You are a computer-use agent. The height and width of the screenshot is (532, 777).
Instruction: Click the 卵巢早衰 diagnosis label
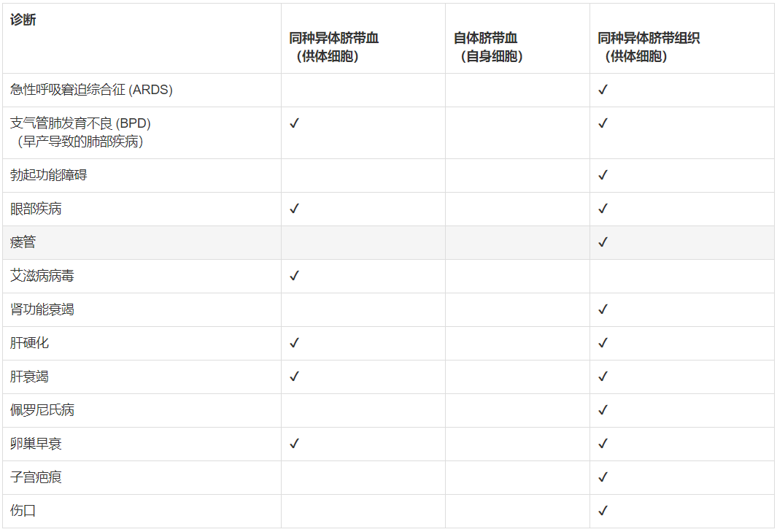pyautogui.click(x=41, y=444)
